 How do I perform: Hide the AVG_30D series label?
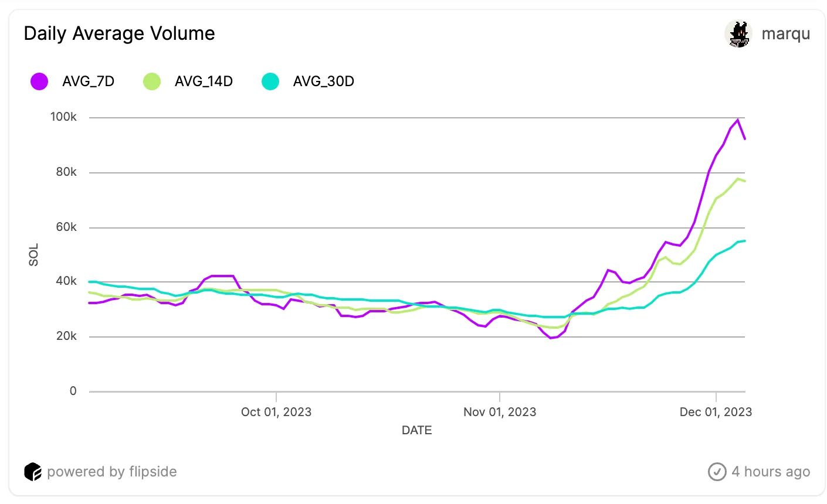point(324,81)
